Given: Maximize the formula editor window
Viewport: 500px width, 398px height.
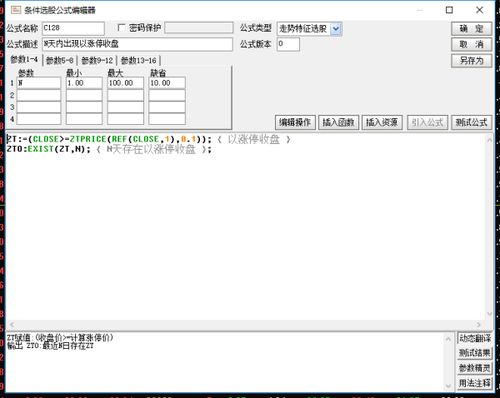Looking at the screenshot, I should pyautogui.click(x=449, y=10).
